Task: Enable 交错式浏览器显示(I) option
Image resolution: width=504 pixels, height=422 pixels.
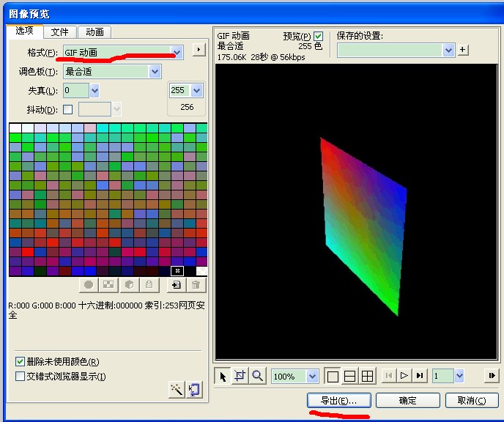Action: click(x=20, y=376)
